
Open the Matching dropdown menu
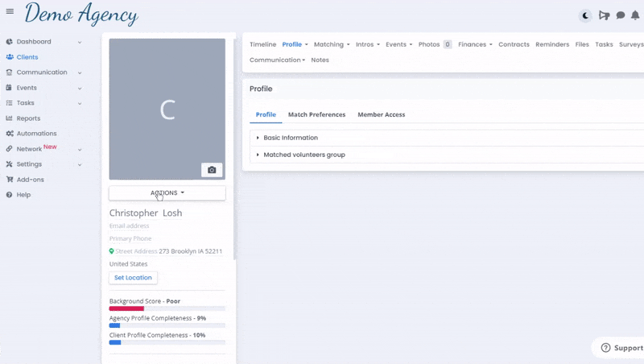tap(332, 44)
